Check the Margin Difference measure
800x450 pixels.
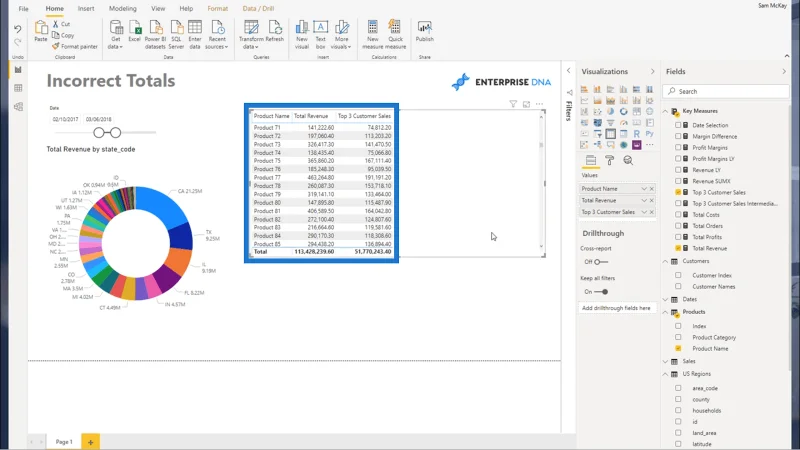pos(678,136)
